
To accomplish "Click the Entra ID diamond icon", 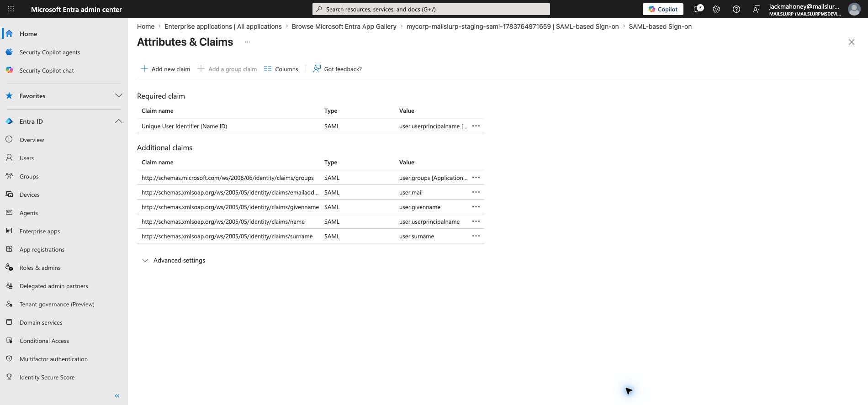I will coord(9,121).
